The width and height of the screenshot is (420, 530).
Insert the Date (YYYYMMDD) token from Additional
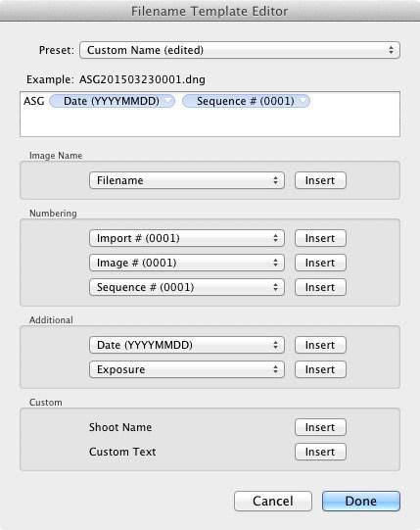320,345
